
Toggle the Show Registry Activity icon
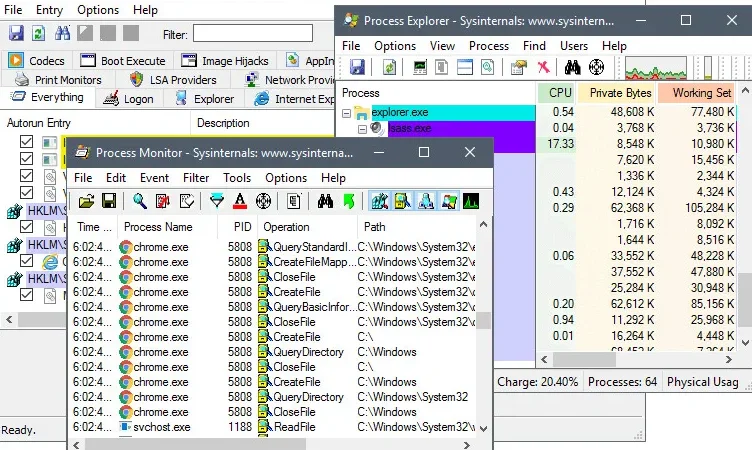379,201
